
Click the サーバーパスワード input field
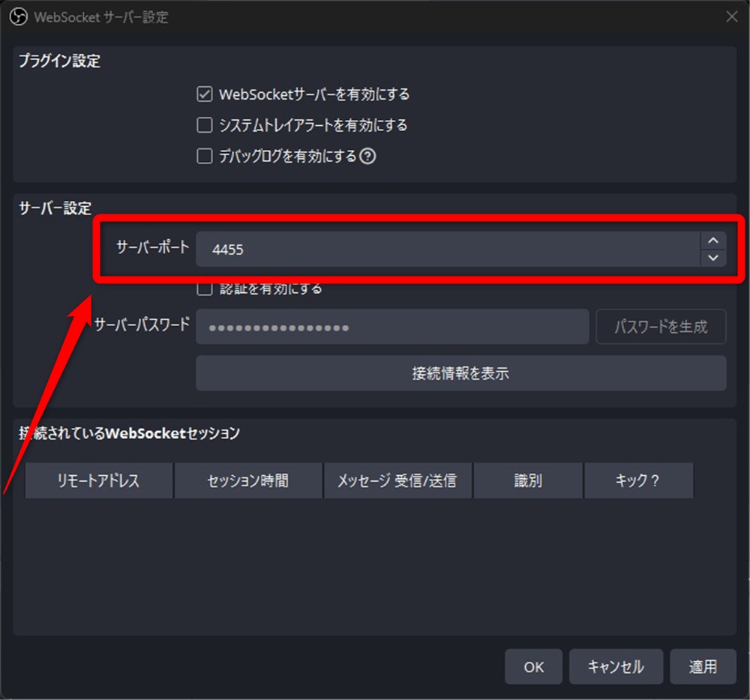point(392,327)
